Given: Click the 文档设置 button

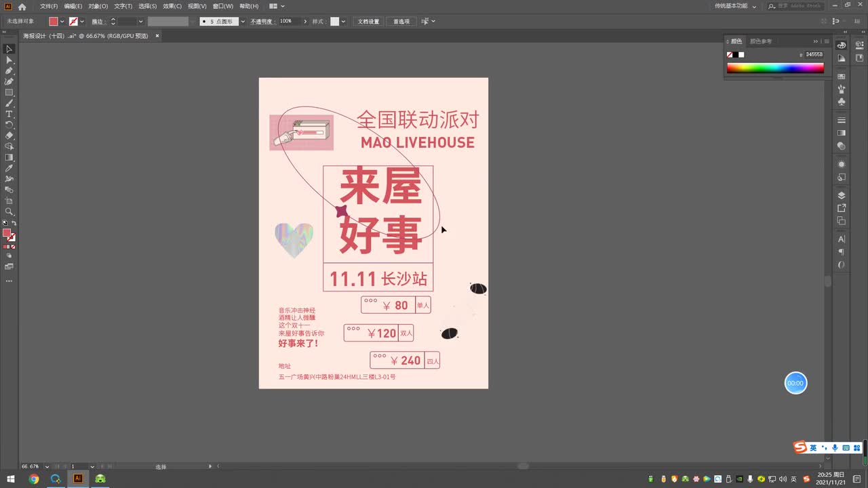Looking at the screenshot, I should [369, 22].
